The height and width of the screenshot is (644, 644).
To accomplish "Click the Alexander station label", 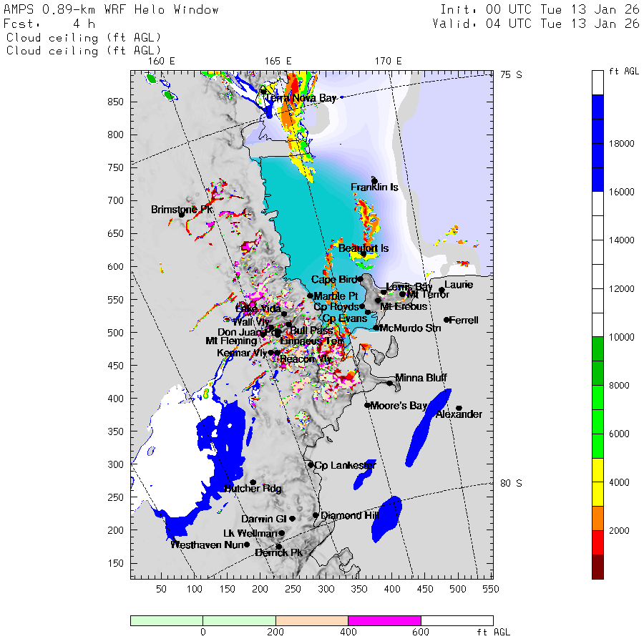I will 459,414.
